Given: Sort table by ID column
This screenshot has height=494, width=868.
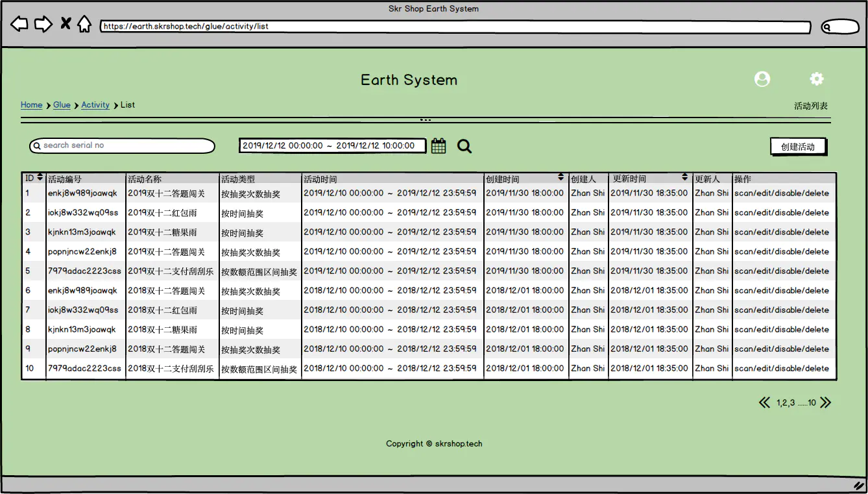Looking at the screenshot, I should [40, 177].
